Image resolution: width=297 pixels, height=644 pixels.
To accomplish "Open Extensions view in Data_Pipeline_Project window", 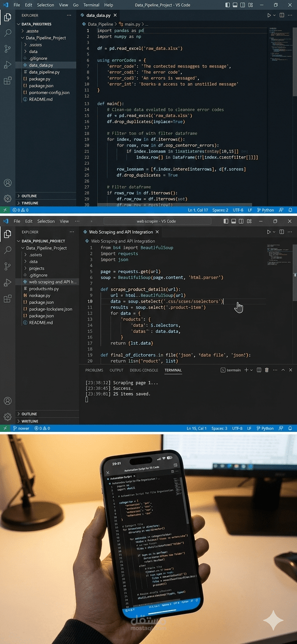I will [x=8, y=81].
